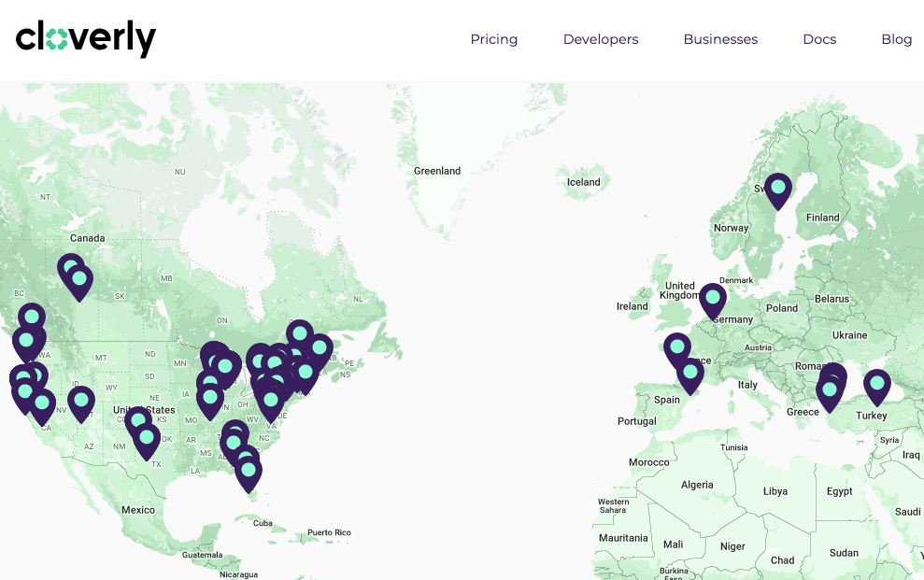
Task: Click the Iceland map label
Action: tap(583, 182)
